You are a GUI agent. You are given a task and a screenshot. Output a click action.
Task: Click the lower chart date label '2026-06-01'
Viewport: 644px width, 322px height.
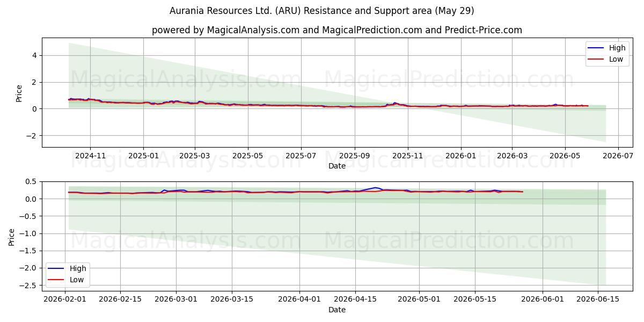(x=542, y=299)
